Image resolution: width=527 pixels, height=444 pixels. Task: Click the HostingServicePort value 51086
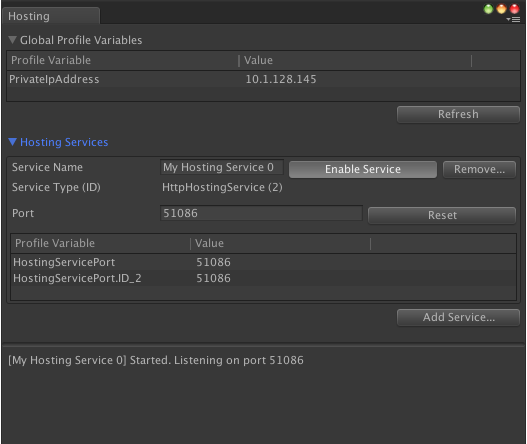[x=213, y=262]
